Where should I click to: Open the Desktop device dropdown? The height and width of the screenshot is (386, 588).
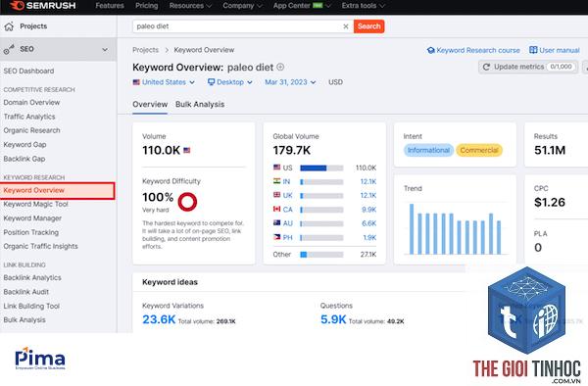(x=230, y=82)
